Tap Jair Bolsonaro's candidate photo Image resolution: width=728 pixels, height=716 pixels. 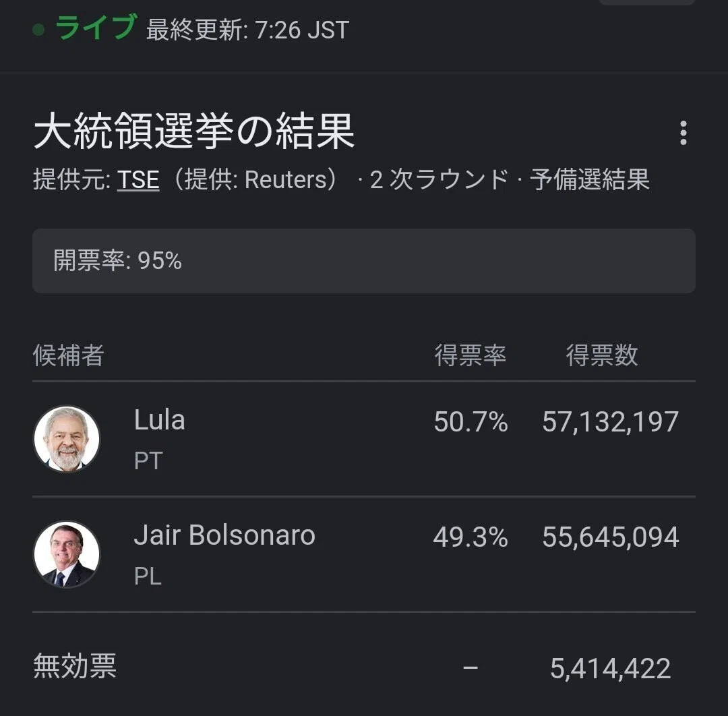[x=67, y=554]
